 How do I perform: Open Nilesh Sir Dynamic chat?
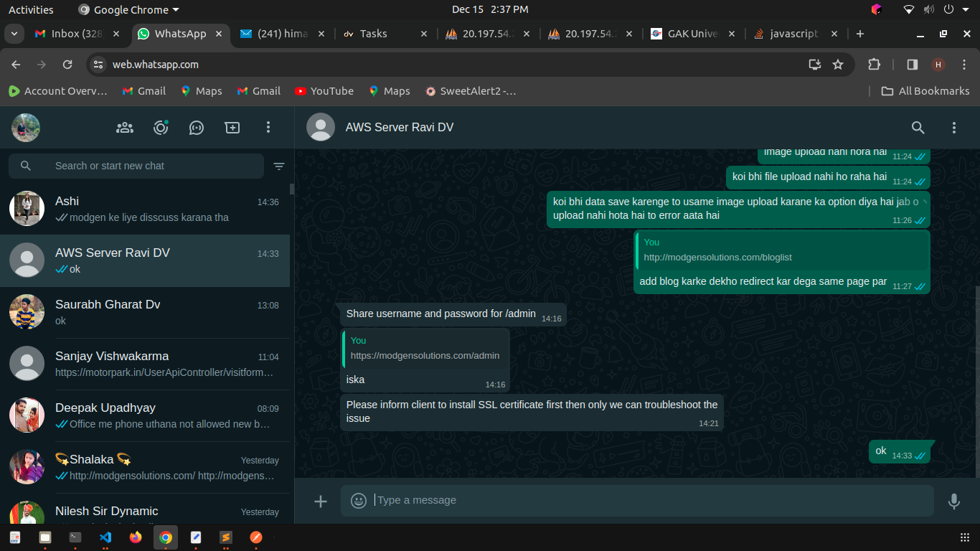[145, 510]
